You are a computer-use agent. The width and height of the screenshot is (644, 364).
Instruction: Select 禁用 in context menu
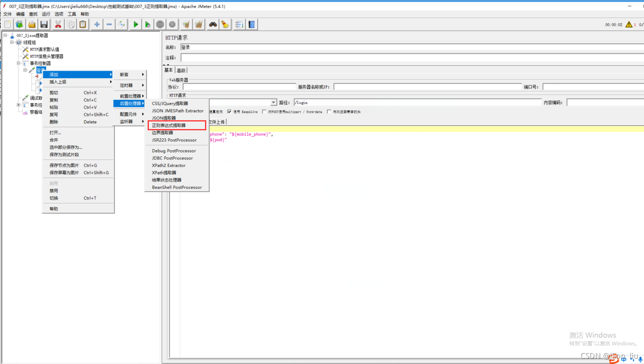(78, 191)
